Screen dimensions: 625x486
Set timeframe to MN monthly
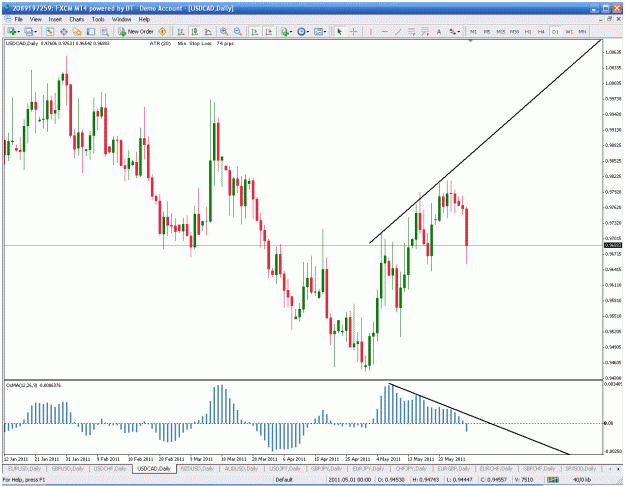pyautogui.click(x=582, y=31)
